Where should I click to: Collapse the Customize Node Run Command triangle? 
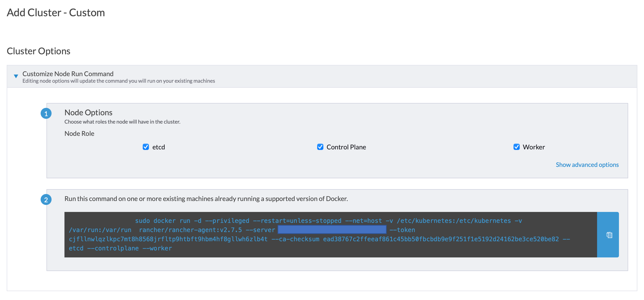(16, 76)
